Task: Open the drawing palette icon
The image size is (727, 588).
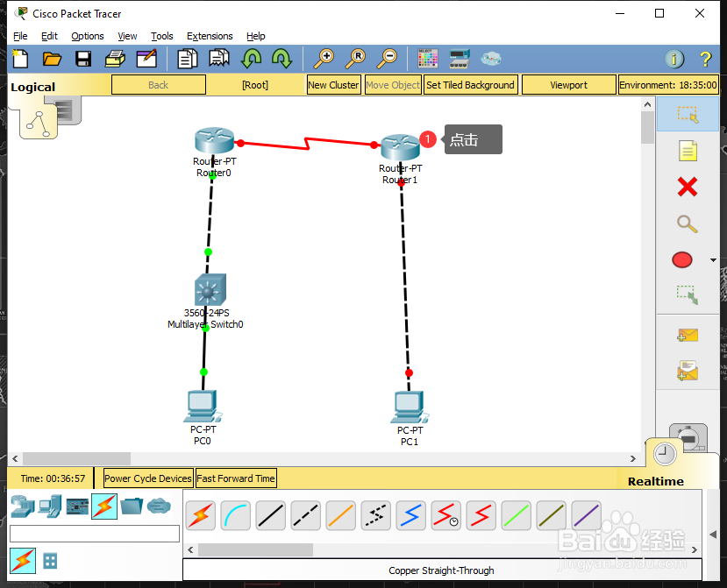Action: [427, 59]
